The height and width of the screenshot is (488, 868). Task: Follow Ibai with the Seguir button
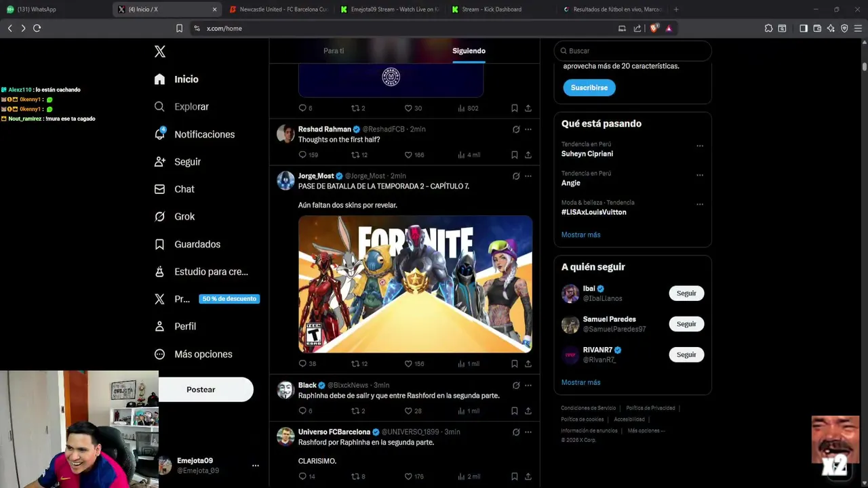tap(686, 293)
